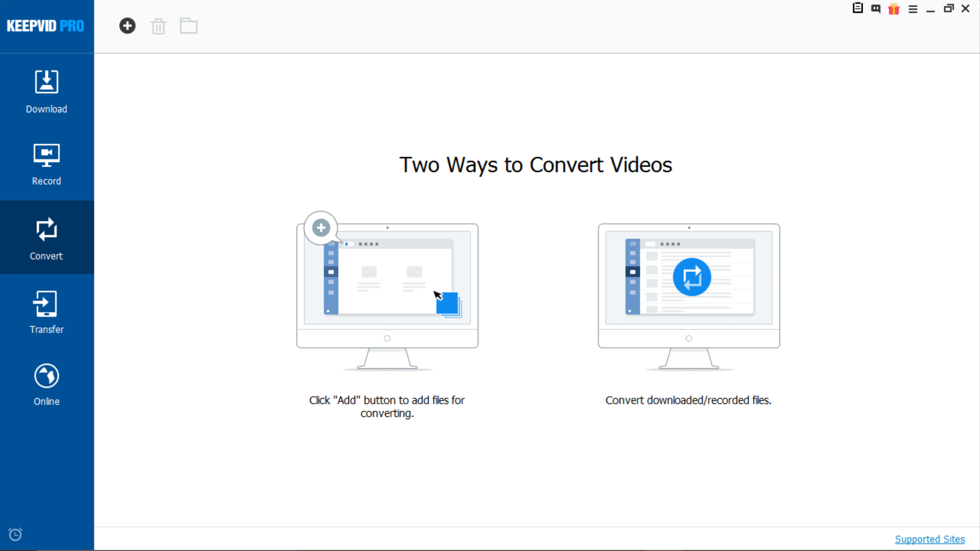This screenshot has height=551, width=980.
Task: Click the restore window icon
Action: coord(949,9)
